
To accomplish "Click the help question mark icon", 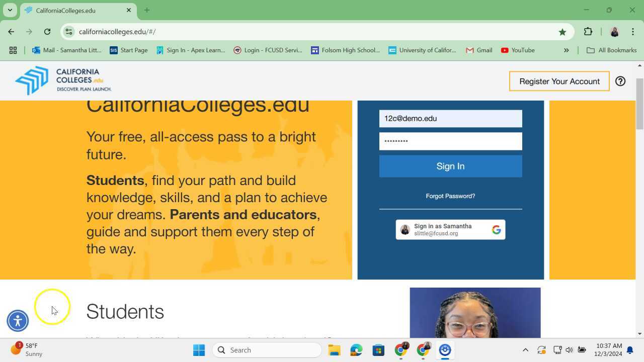I will 620,81.
